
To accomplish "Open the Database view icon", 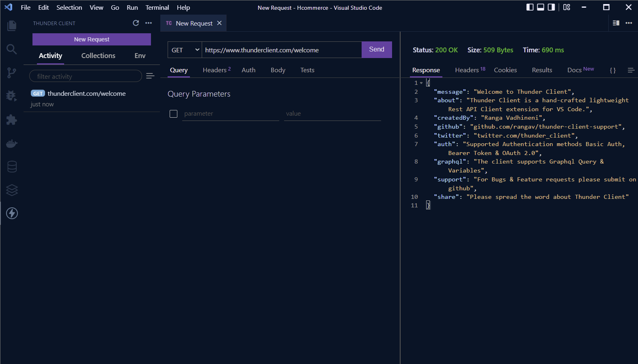I will point(12,166).
